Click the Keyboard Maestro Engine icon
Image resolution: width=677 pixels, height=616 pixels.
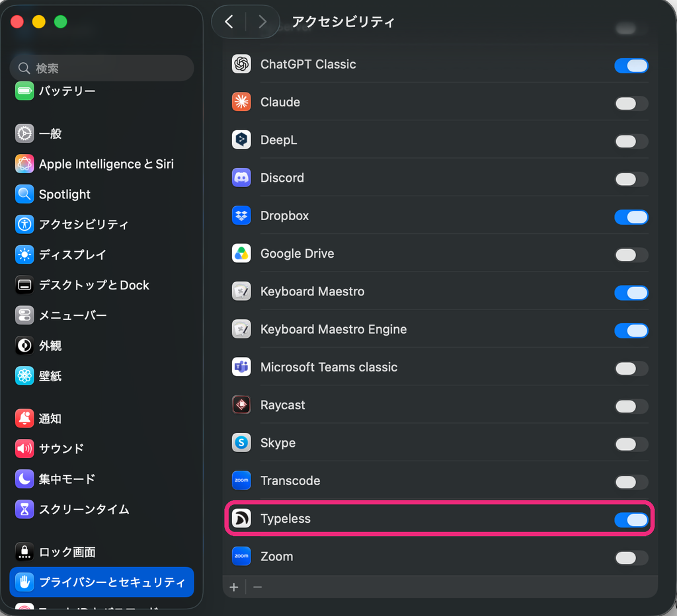pos(241,329)
